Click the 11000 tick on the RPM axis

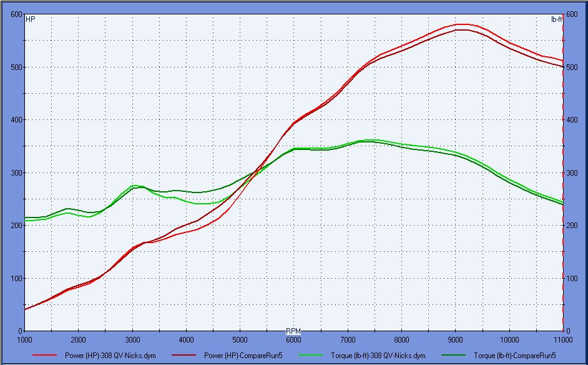click(x=562, y=339)
